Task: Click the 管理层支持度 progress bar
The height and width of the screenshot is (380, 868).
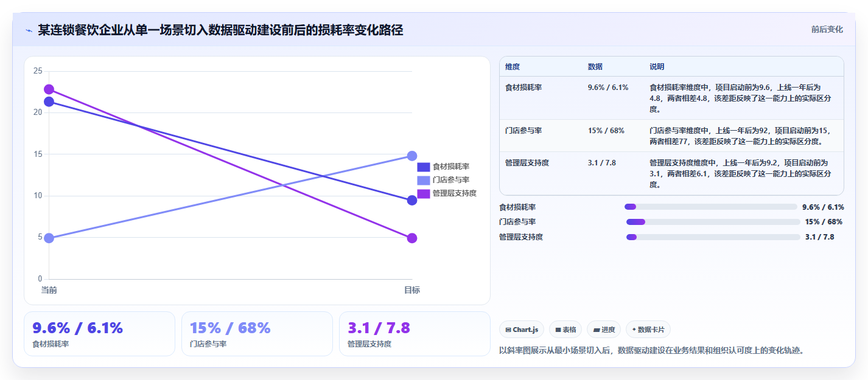Action: (x=713, y=237)
